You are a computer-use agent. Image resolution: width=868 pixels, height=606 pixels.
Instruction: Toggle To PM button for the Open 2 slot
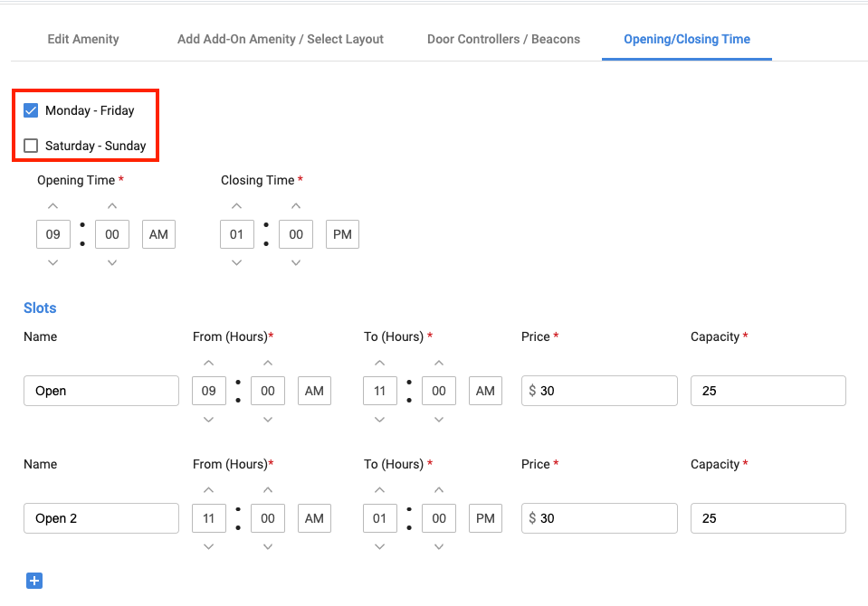tap(485, 518)
